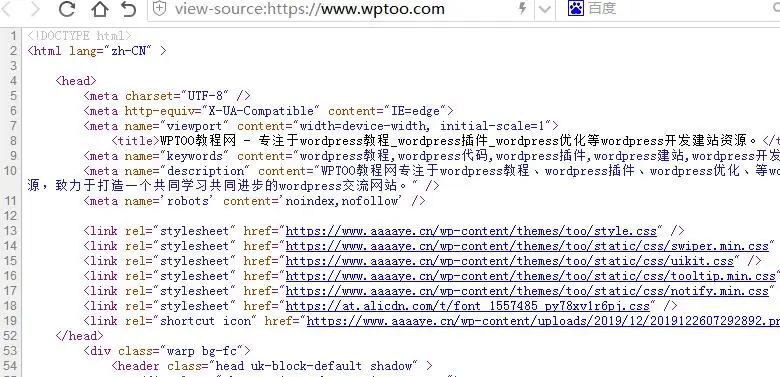The height and width of the screenshot is (377, 780).
Task: Click the viewport meta line
Action: (321, 125)
